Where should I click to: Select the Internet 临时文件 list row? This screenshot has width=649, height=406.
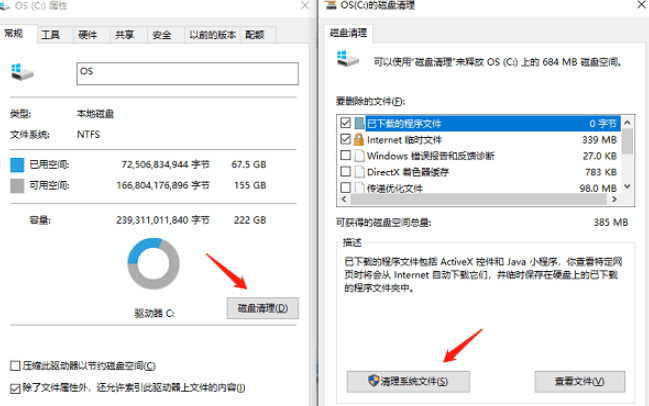479,139
